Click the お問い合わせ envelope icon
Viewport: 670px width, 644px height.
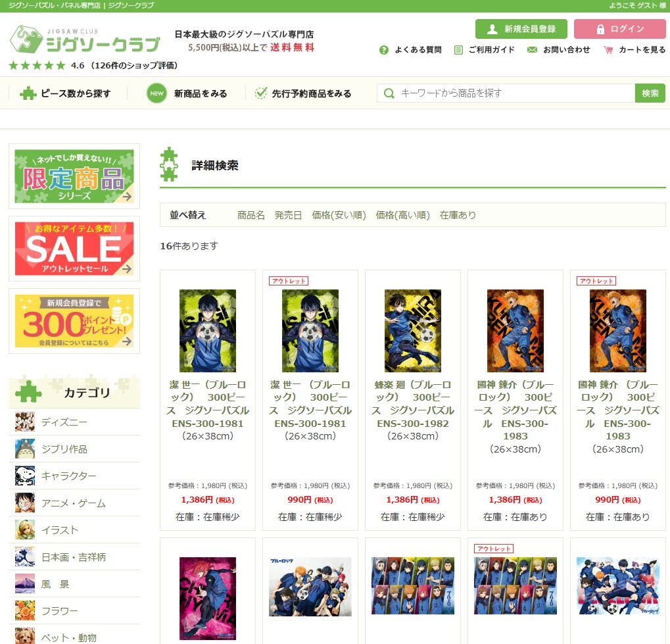[x=532, y=50]
